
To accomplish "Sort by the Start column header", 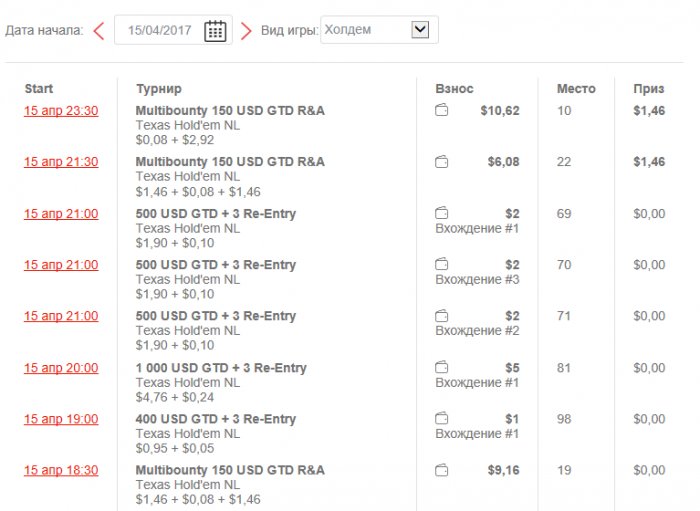I will click(x=39, y=89).
